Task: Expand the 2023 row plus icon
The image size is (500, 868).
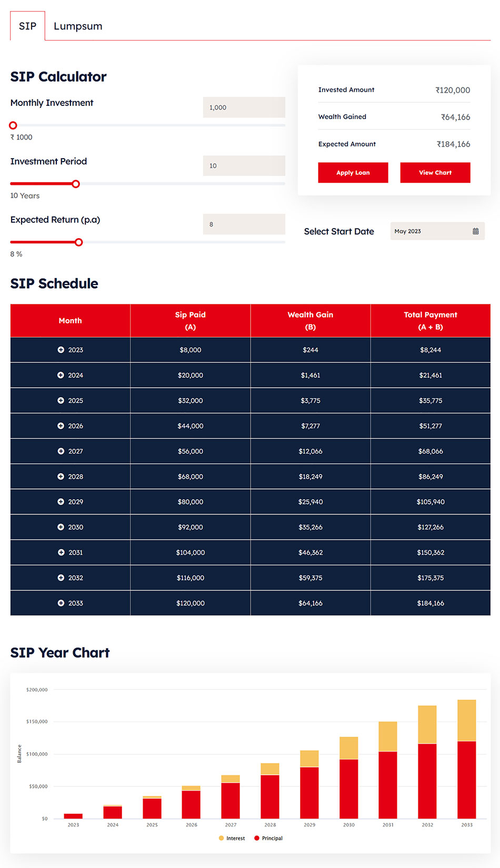Action: (61, 350)
